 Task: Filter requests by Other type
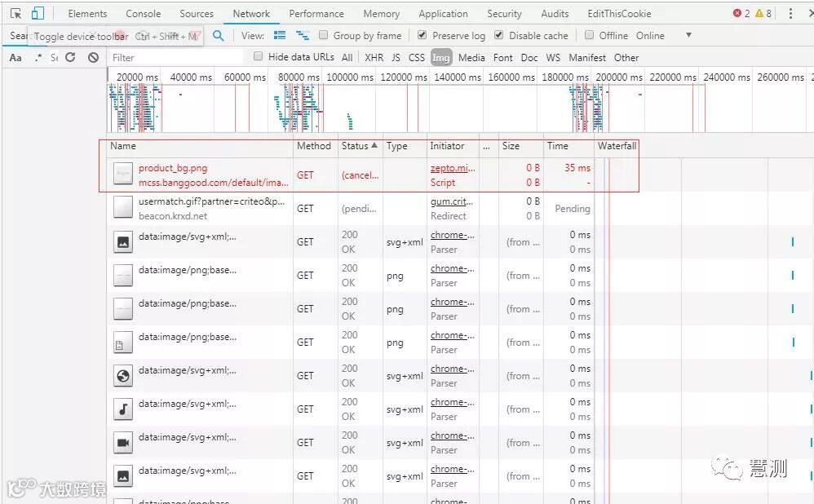tap(626, 58)
